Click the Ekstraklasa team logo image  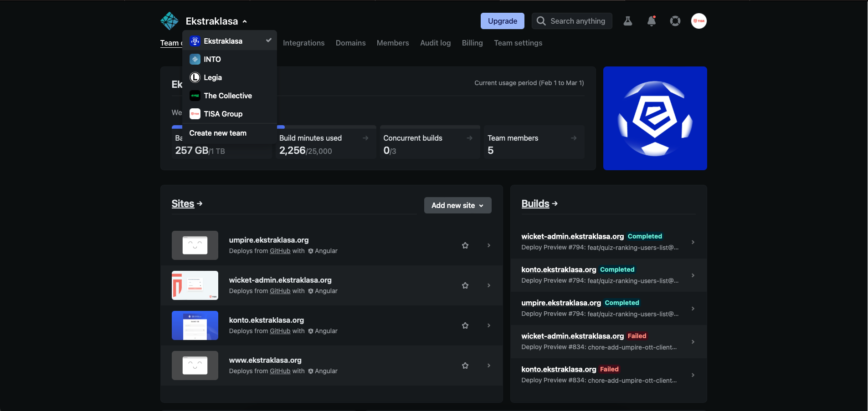pyautogui.click(x=655, y=118)
